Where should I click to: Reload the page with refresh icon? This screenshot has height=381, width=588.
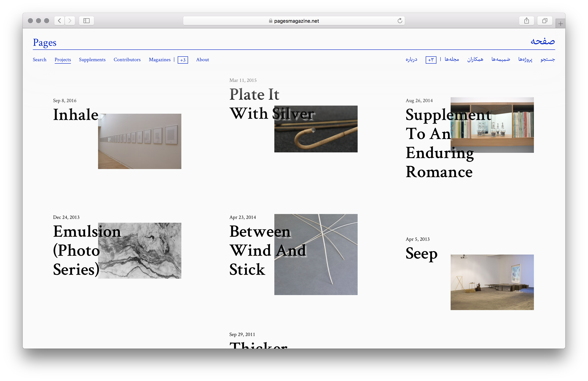pos(400,21)
